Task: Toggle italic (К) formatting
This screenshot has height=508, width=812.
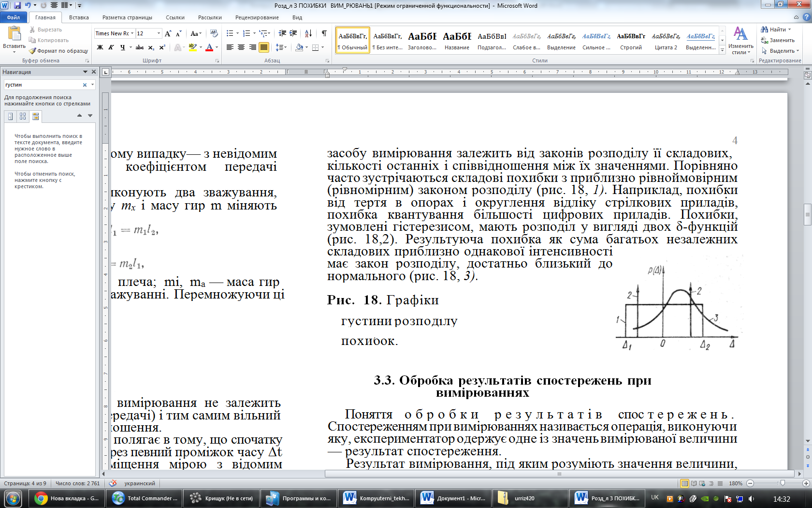Action: coord(111,47)
